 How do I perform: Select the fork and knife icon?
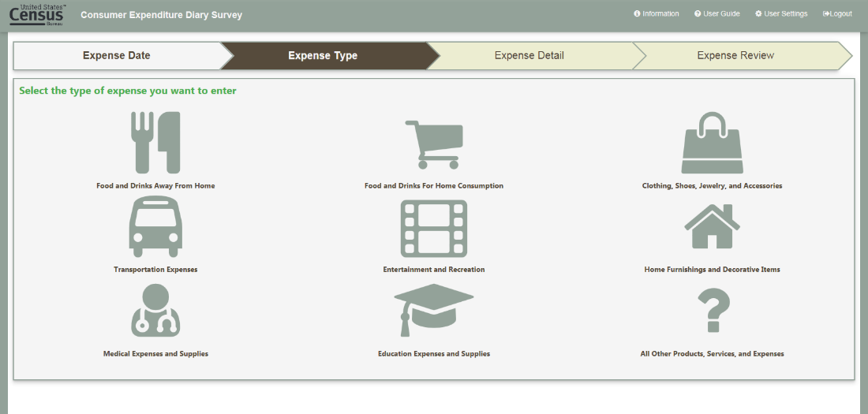[x=155, y=143]
